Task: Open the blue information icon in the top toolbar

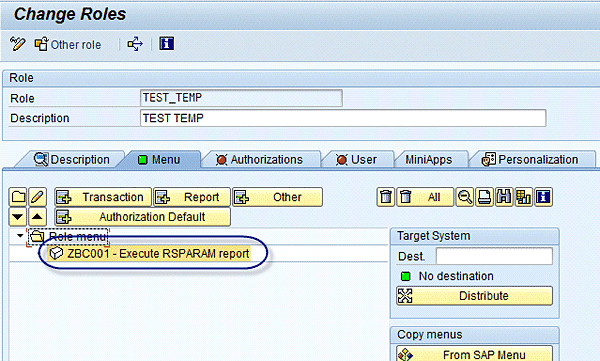Action: click(166, 44)
